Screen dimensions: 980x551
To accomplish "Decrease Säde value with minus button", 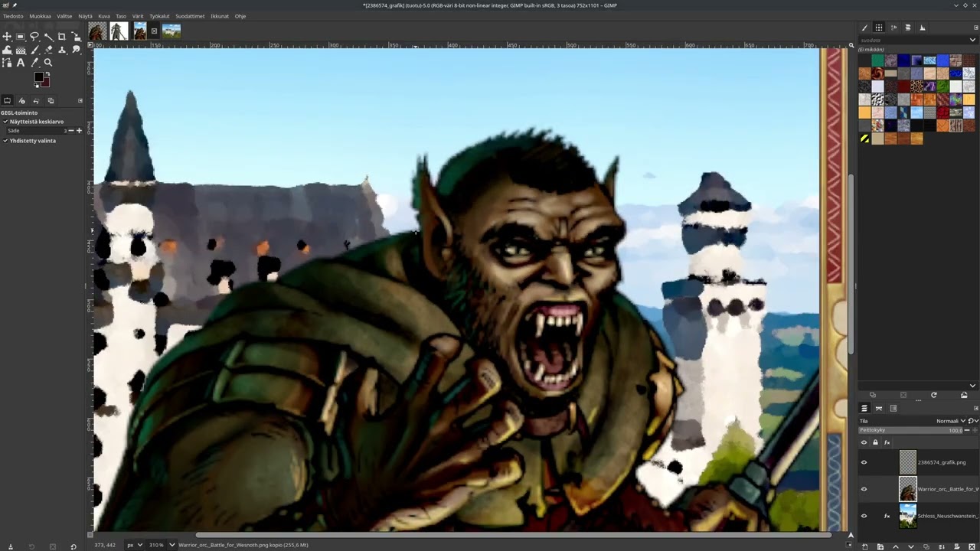I will pos(71,131).
